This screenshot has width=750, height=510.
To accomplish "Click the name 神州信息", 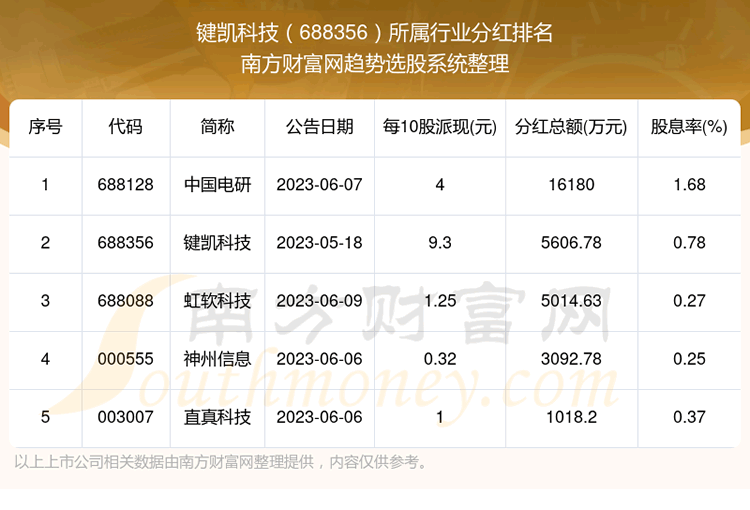I will pos(217,359).
